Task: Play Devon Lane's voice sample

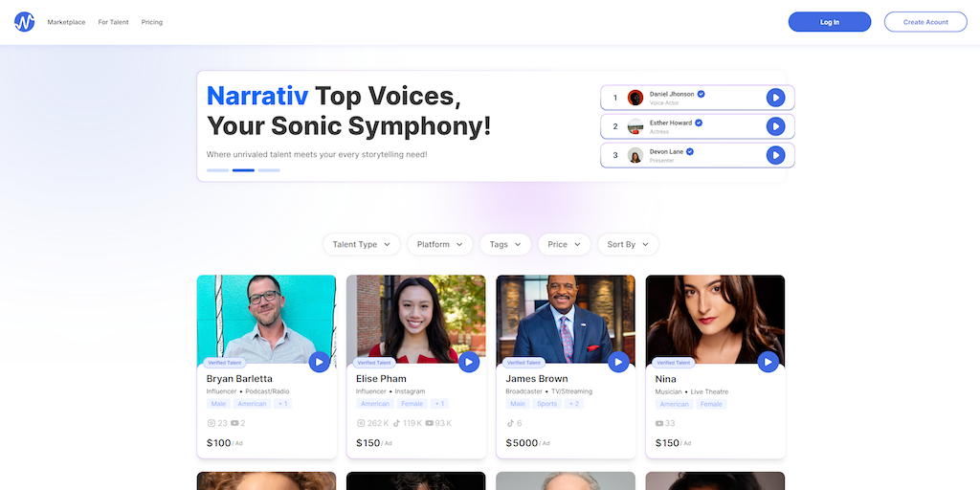Action: (775, 155)
